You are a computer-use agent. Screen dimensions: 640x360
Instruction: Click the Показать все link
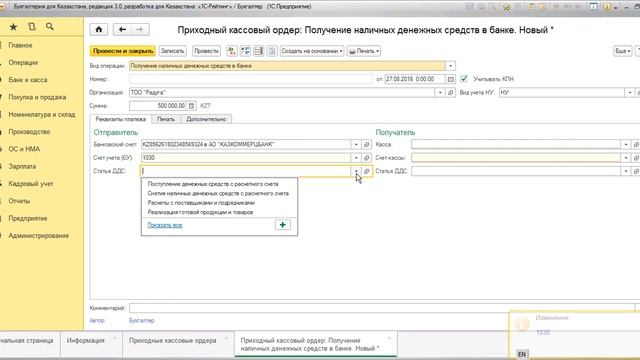(165, 225)
